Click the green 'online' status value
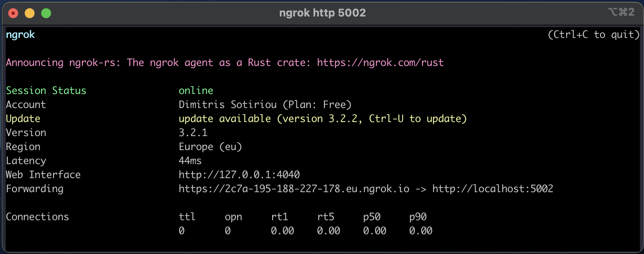Image resolution: width=644 pixels, height=254 pixels. (x=196, y=91)
